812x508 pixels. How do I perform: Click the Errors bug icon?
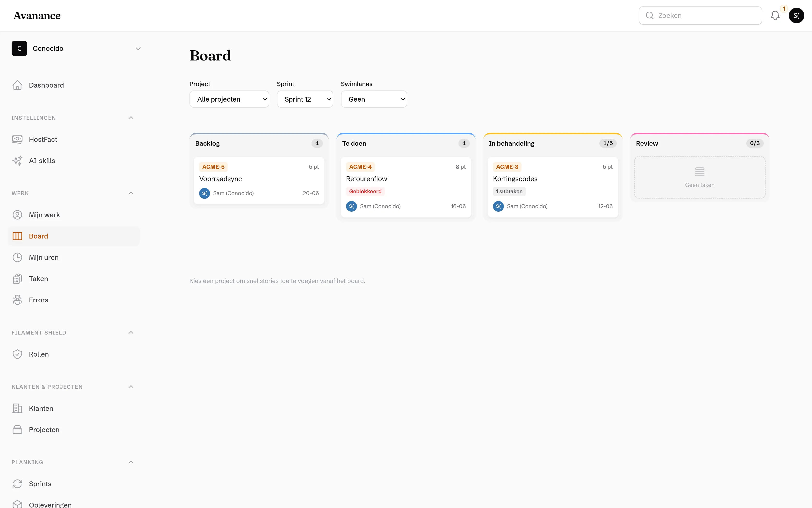point(17,300)
